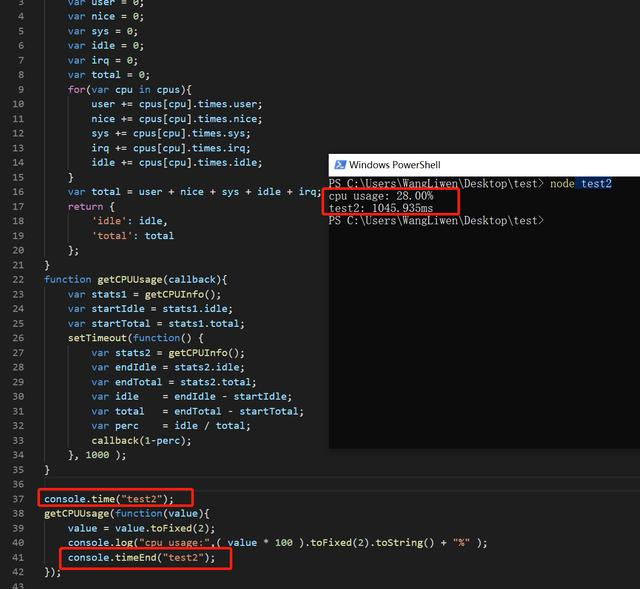
Task: Click the 'value = value.toFixed(2);' line
Action: [141, 528]
